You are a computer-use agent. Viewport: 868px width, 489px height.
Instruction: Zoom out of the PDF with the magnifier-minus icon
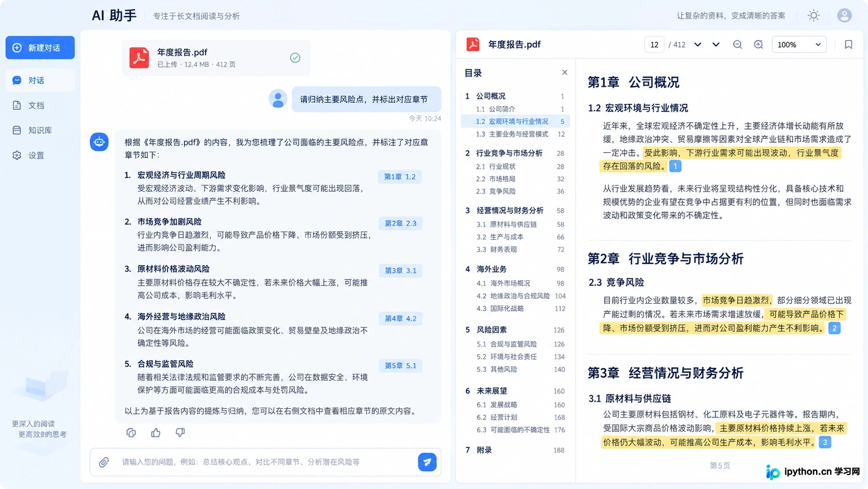pos(737,45)
